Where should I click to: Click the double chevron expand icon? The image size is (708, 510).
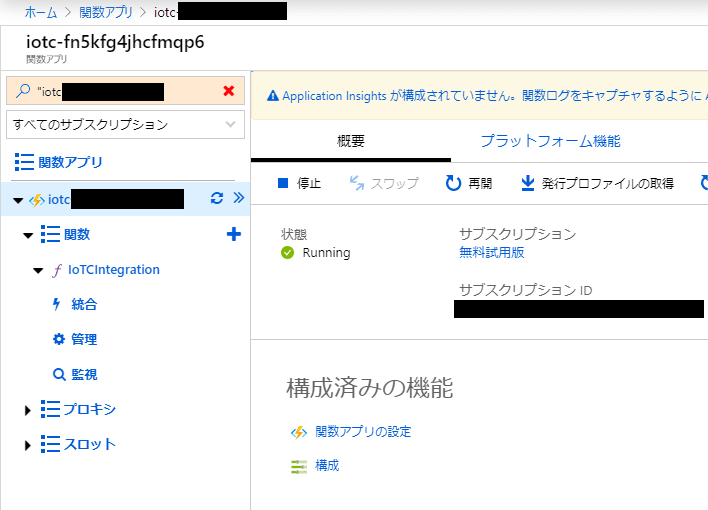(238, 197)
